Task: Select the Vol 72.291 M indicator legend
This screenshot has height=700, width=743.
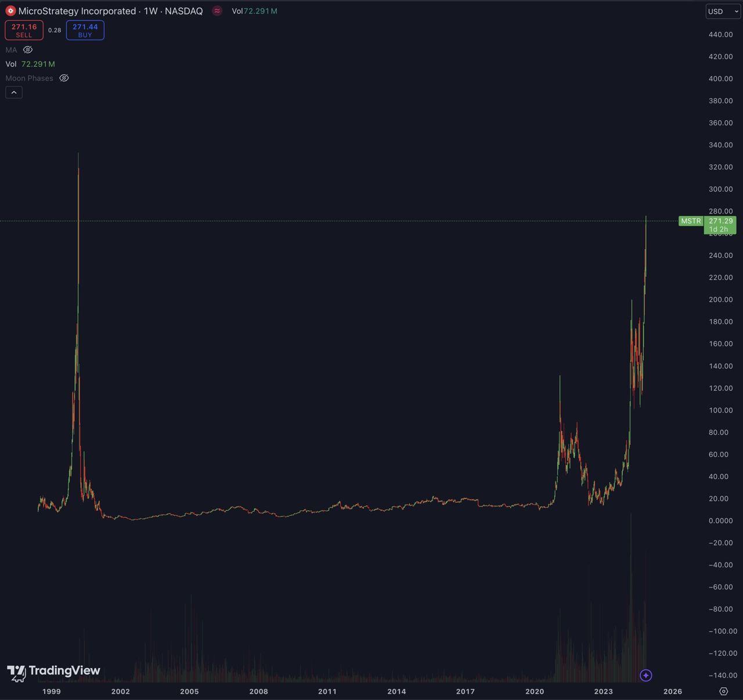Action: (x=30, y=64)
